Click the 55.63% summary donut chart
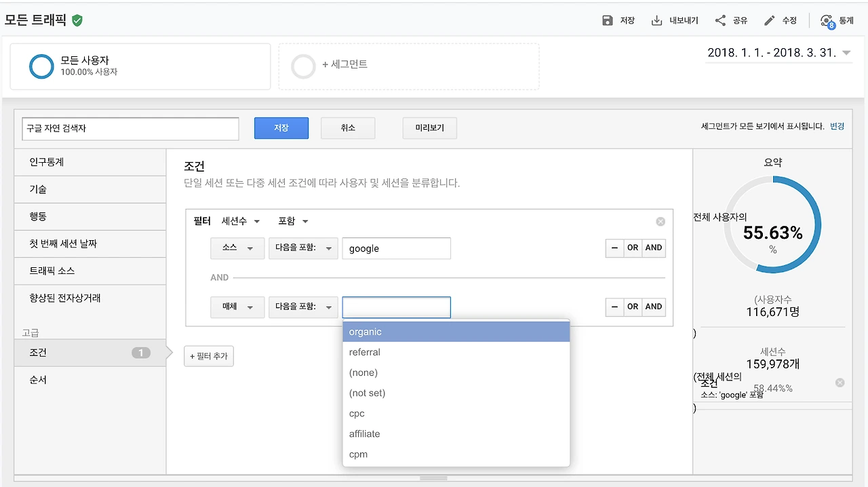Viewport: 868px width, 487px height. [772, 225]
